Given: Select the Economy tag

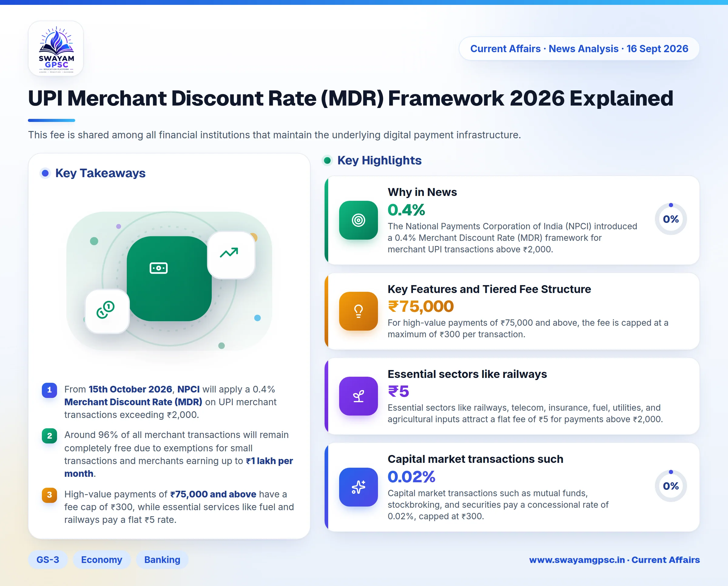Looking at the screenshot, I should point(102,559).
